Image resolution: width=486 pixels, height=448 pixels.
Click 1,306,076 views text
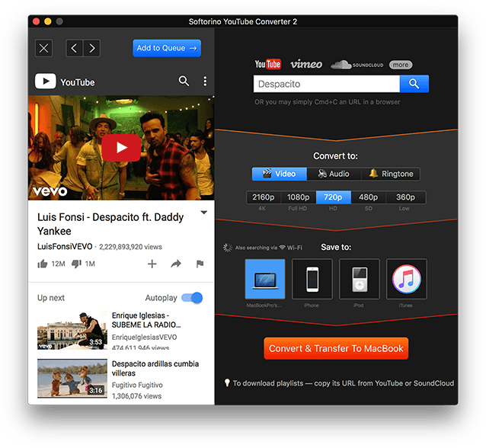[x=136, y=396]
